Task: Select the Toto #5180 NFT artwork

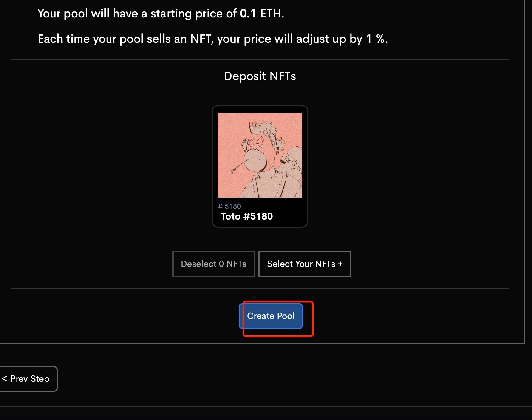Action: [260, 155]
